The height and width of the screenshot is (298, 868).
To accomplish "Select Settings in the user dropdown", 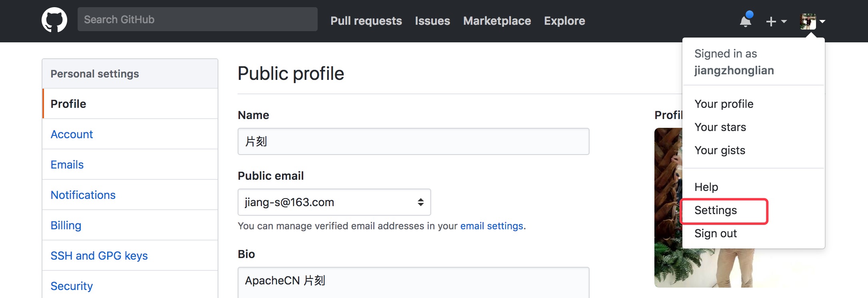I will tap(716, 211).
